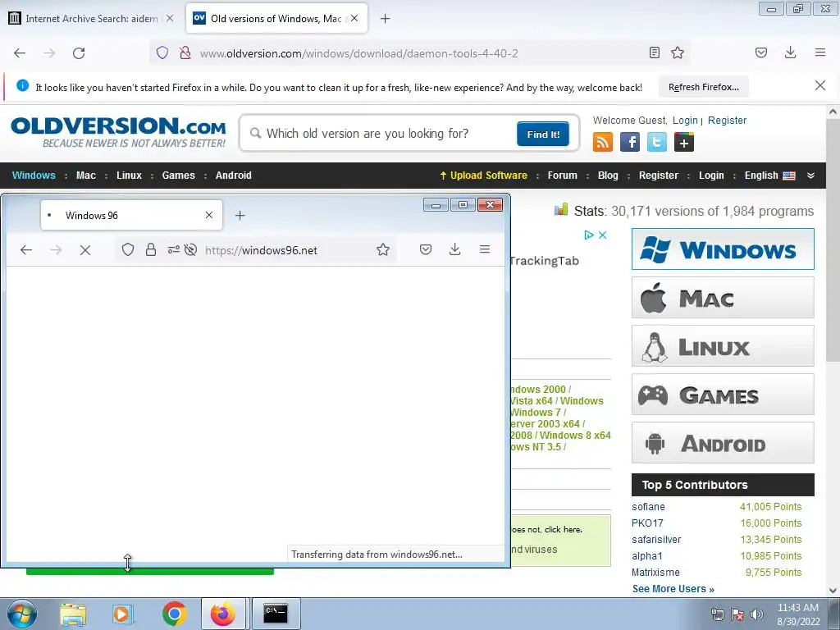This screenshot has width=840, height=630.
Task: Stop loading windows96.net page
Action: tap(85, 249)
